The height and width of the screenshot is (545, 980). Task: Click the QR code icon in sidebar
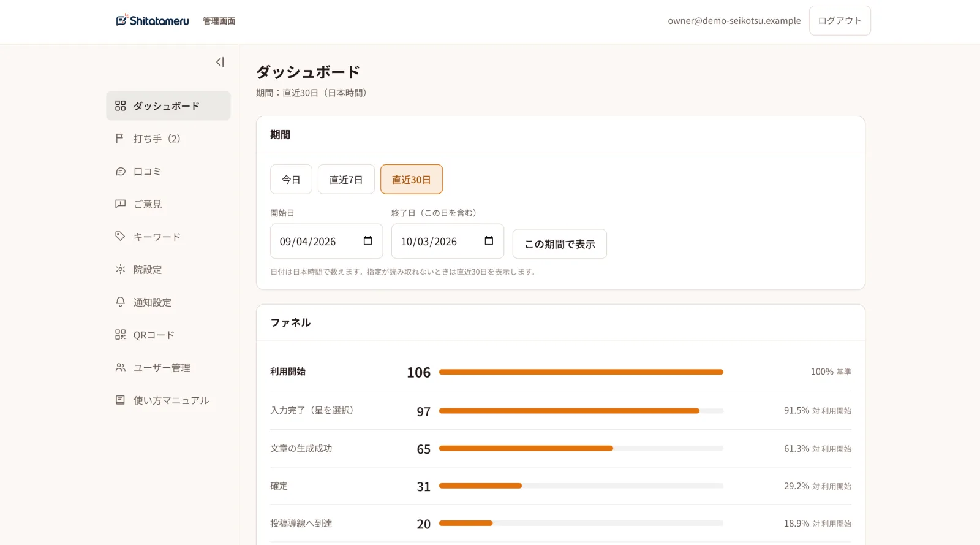[x=121, y=335]
